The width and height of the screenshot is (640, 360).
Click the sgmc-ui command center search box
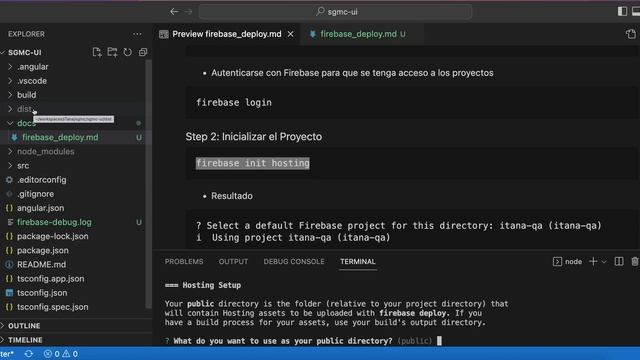[335, 11]
